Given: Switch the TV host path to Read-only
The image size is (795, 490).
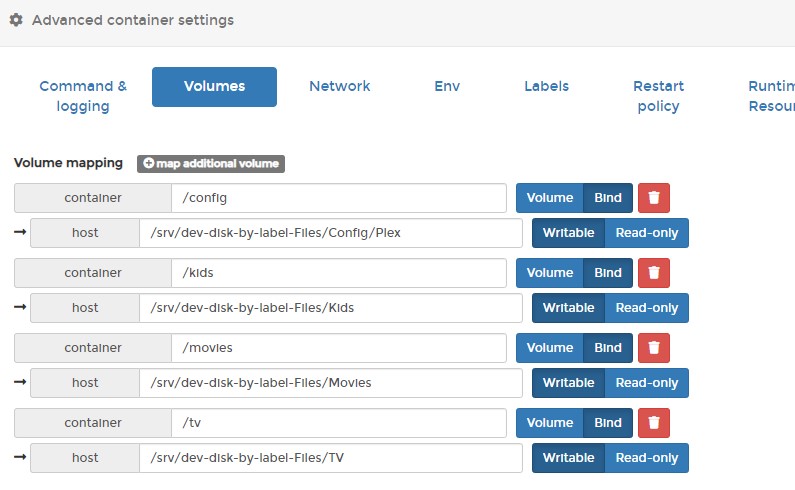Looking at the screenshot, I should pos(646,458).
